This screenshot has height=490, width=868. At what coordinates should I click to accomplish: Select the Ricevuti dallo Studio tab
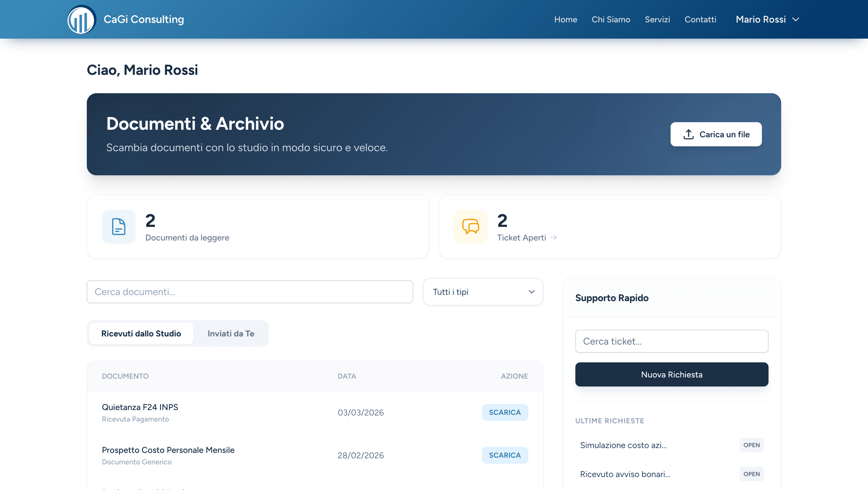[141, 333]
